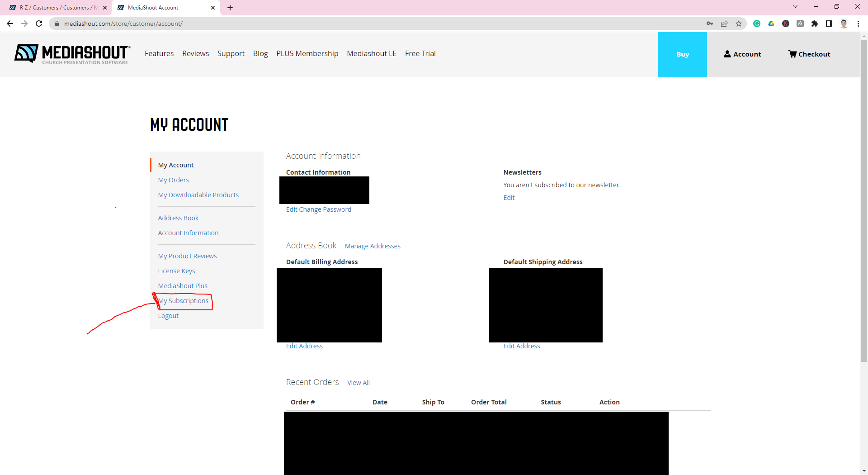Select the MediaShout Account tab

coord(165,8)
